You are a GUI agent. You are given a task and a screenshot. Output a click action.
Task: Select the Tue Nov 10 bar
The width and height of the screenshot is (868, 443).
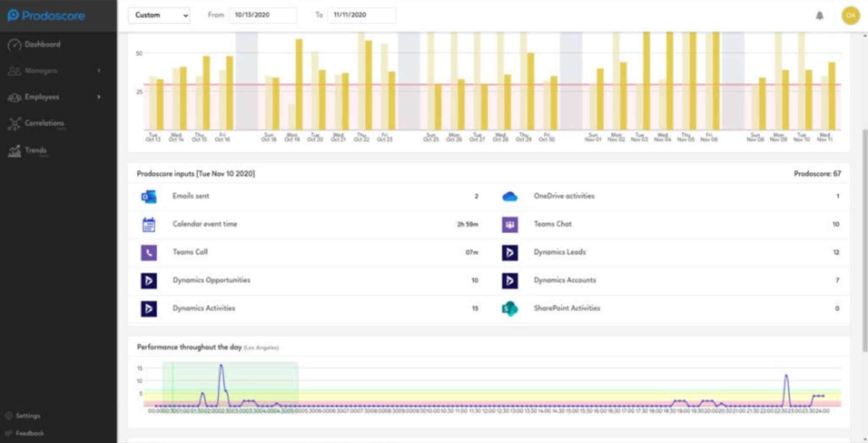point(809,100)
